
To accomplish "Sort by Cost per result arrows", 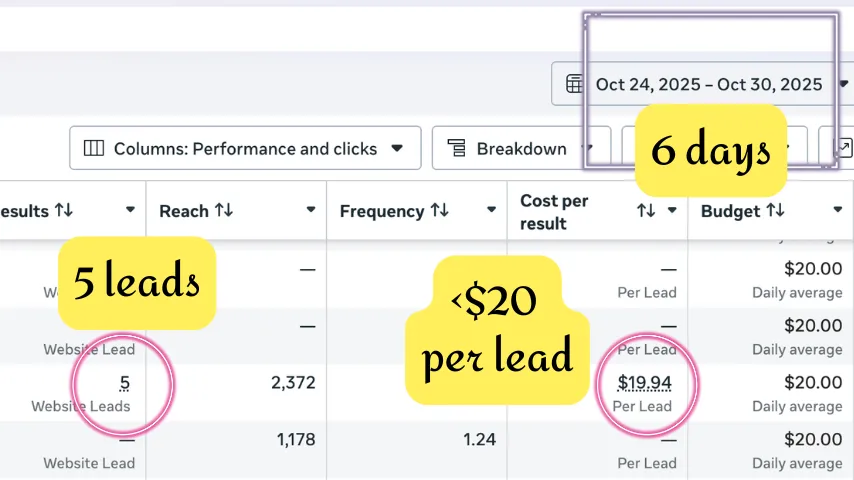I will 646,211.
